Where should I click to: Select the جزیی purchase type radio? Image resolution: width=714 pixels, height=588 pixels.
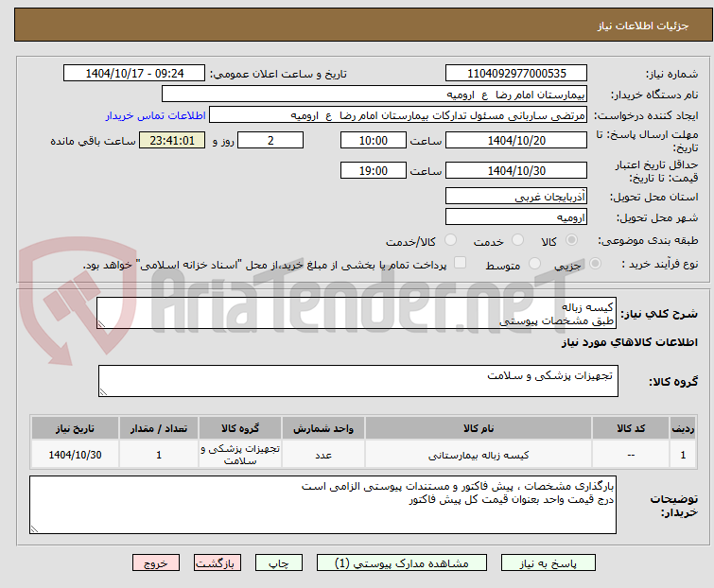click(x=595, y=264)
